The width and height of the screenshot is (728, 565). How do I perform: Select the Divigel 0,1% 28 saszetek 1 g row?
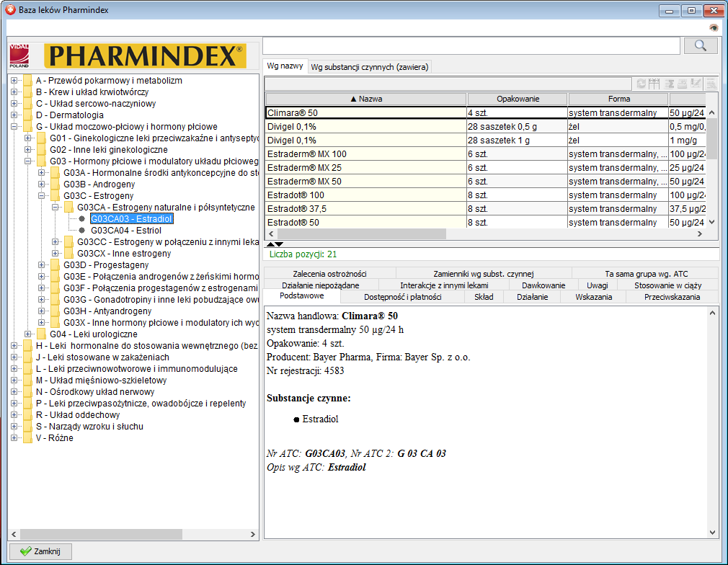(x=486, y=141)
